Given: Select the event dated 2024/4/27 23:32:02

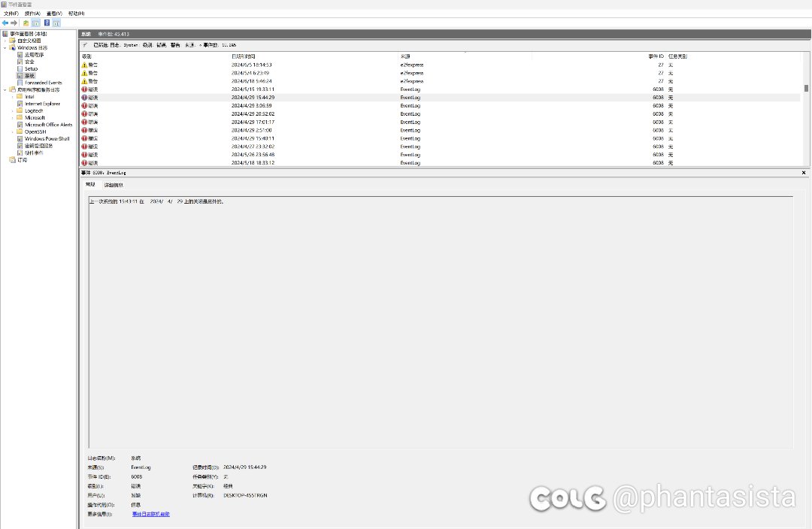Looking at the screenshot, I should pyautogui.click(x=441, y=147).
